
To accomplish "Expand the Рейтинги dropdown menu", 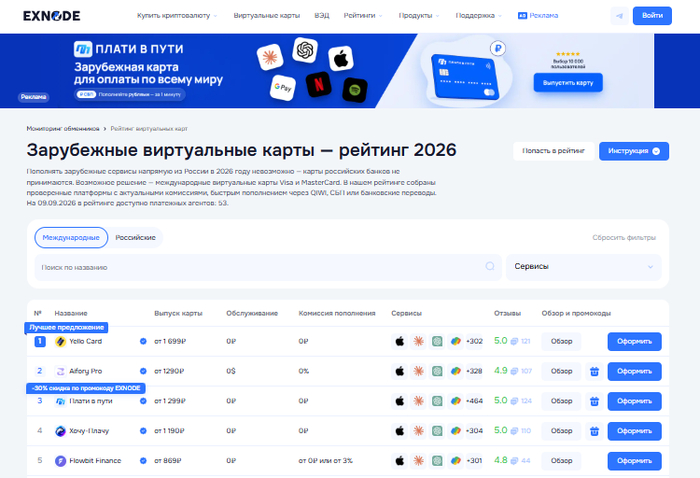I will (x=363, y=16).
